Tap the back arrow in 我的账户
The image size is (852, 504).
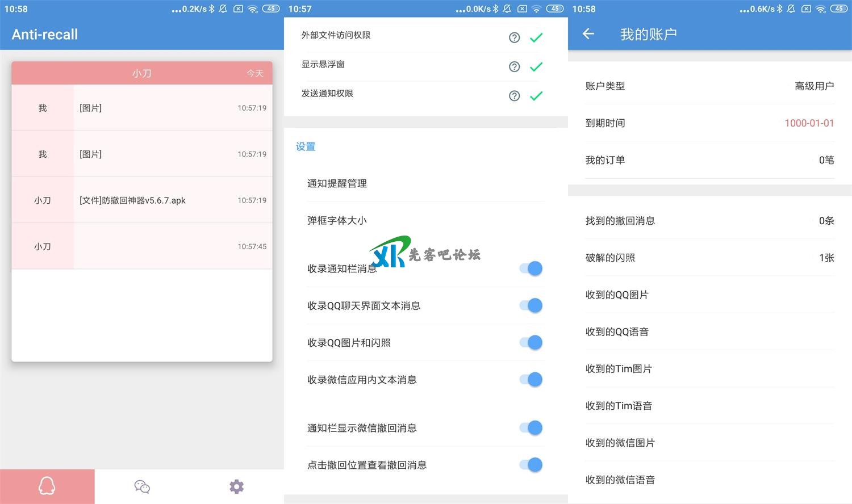pos(588,34)
